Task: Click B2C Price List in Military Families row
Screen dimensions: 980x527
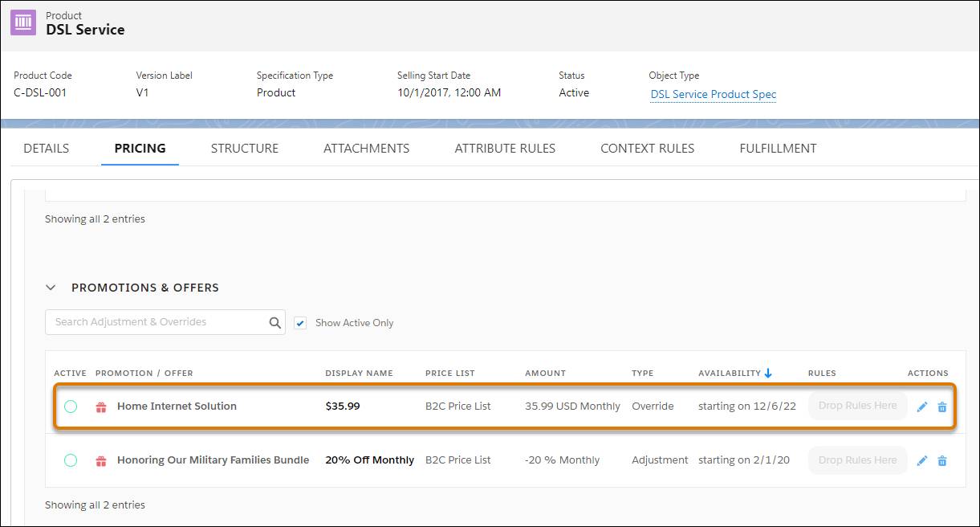Action: click(x=457, y=460)
